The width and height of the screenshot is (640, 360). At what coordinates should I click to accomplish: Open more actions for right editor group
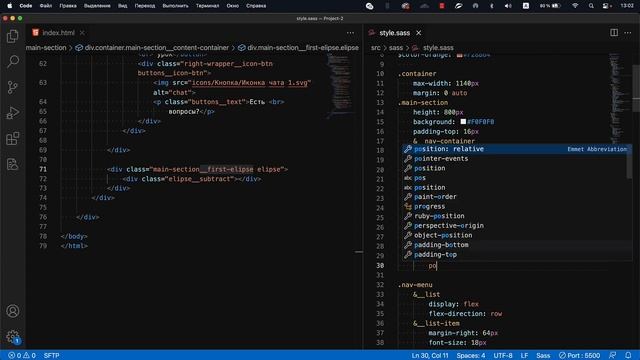(628, 33)
